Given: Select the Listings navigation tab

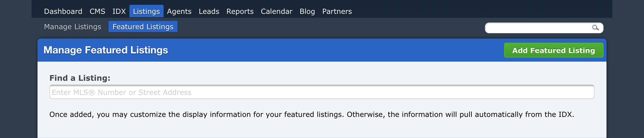Looking at the screenshot, I should [146, 11].
